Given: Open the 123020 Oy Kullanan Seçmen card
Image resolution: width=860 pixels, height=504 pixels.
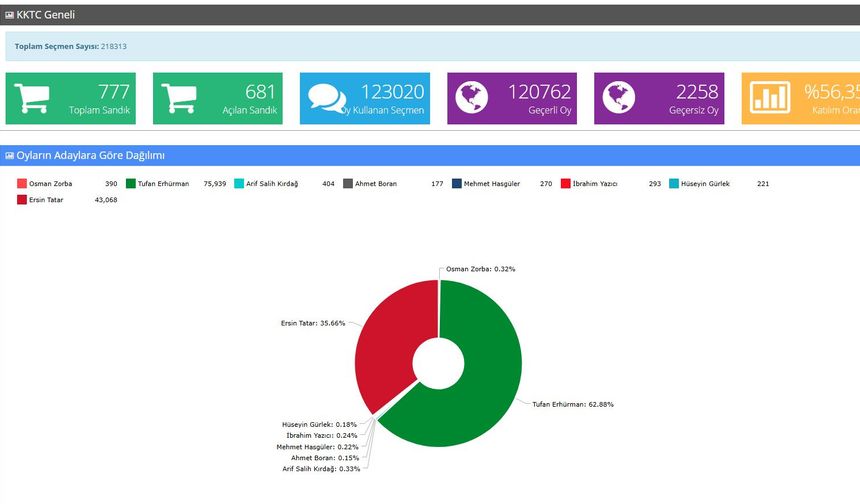Looking at the screenshot, I should 365,98.
